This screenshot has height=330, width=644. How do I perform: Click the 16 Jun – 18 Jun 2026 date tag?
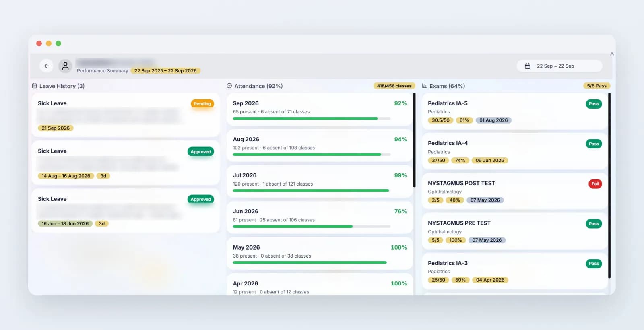(x=65, y=223)
